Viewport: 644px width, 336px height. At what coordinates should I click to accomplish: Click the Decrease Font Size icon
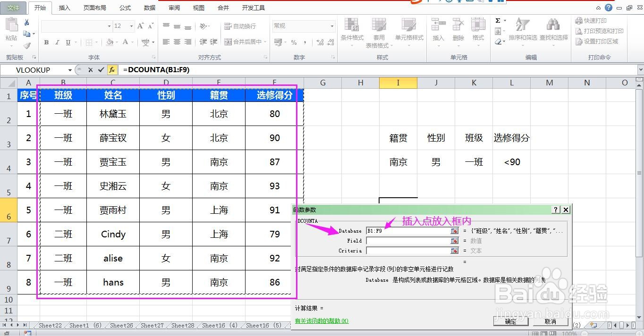[x=151, y=26]
